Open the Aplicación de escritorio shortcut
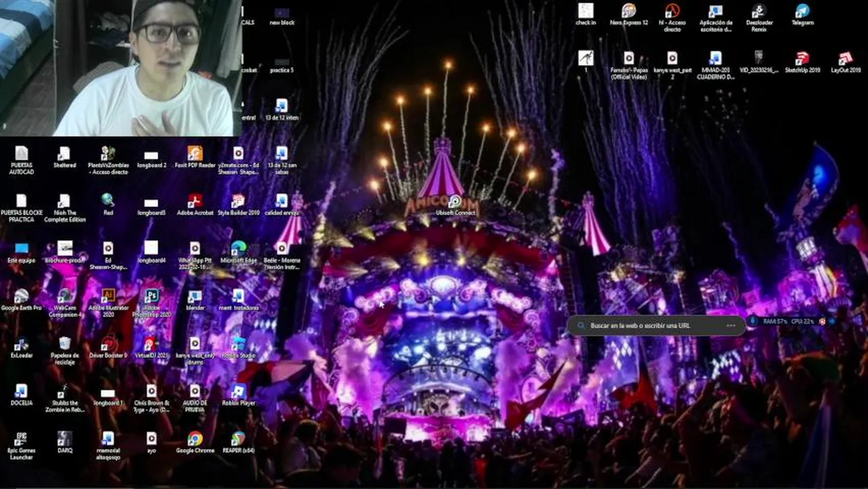 pos(715,18)
